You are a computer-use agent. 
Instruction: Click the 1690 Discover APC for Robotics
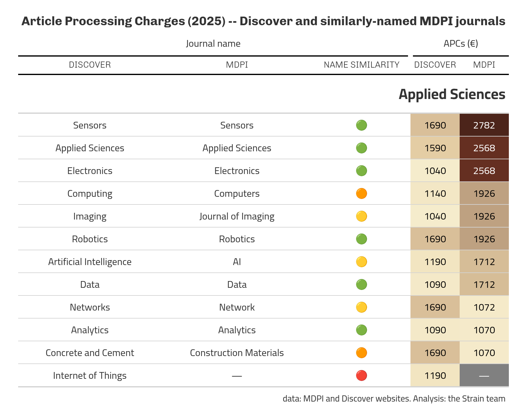pos(435,239)
